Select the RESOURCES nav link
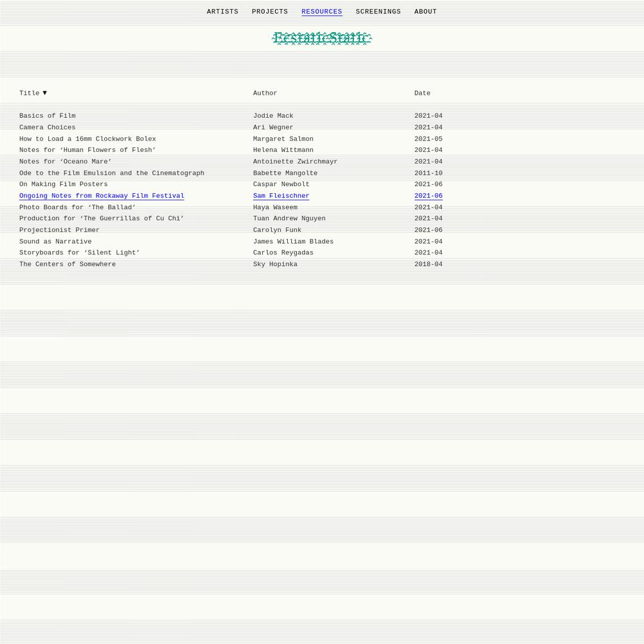This screenshot has width=644, height=644. 321,12
